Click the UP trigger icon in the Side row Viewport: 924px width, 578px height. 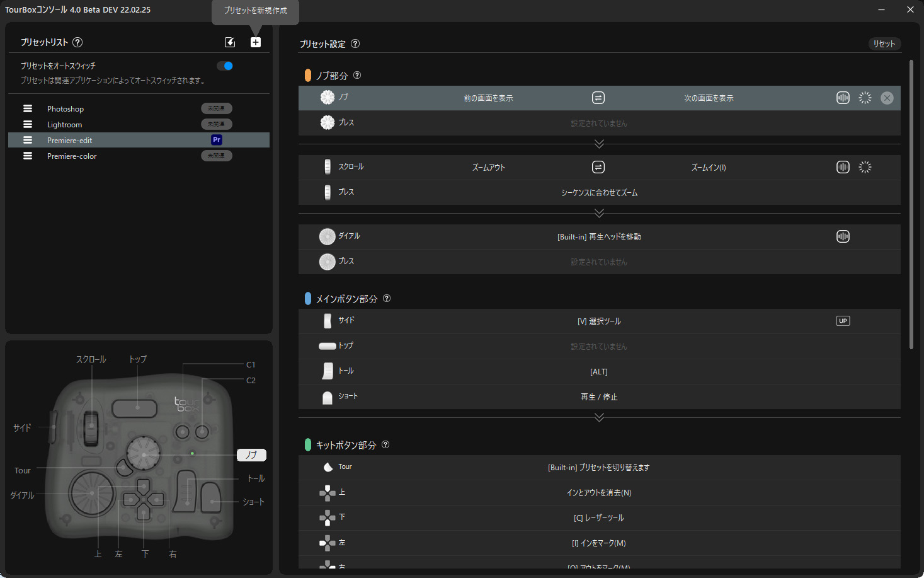point(843,321)
